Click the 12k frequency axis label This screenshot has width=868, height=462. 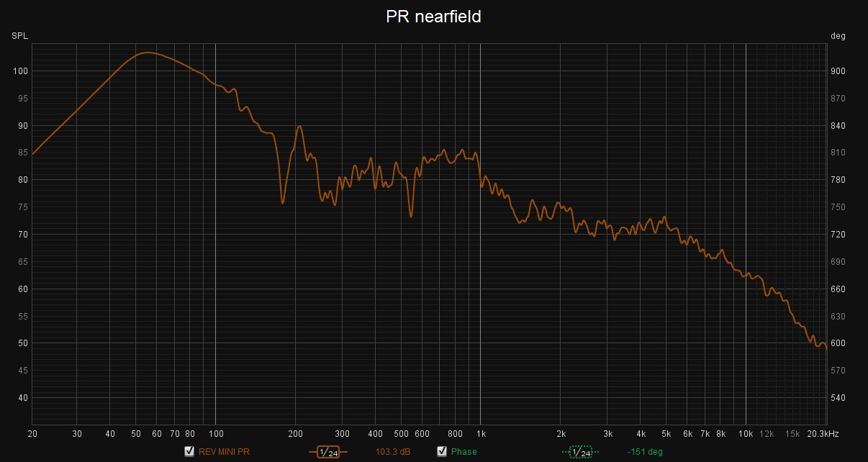point(767,434)
